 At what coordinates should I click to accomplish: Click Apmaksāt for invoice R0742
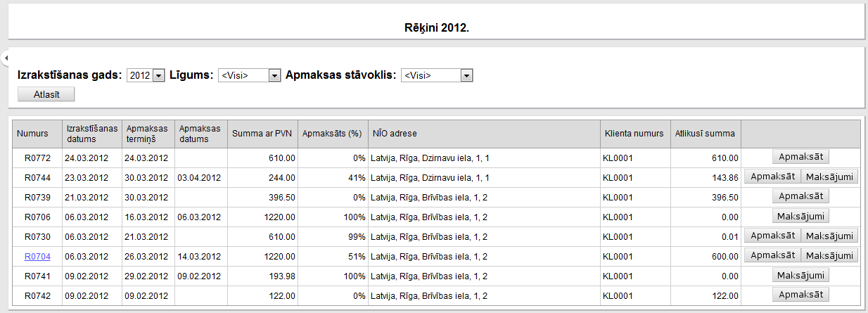tap(800, 295)
